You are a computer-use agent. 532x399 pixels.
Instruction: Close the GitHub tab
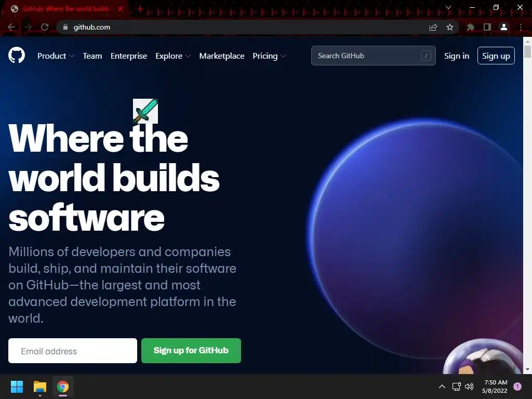121,9
